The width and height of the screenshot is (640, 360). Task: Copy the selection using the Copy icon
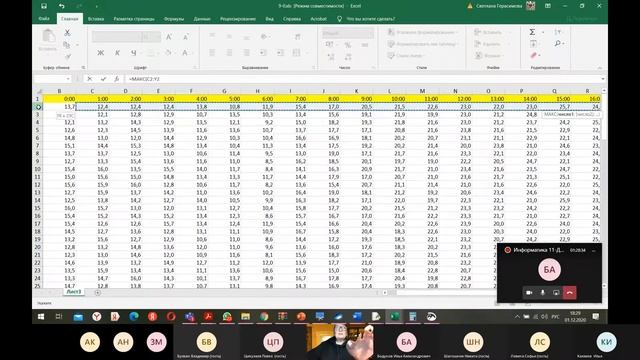pos(67,44)
